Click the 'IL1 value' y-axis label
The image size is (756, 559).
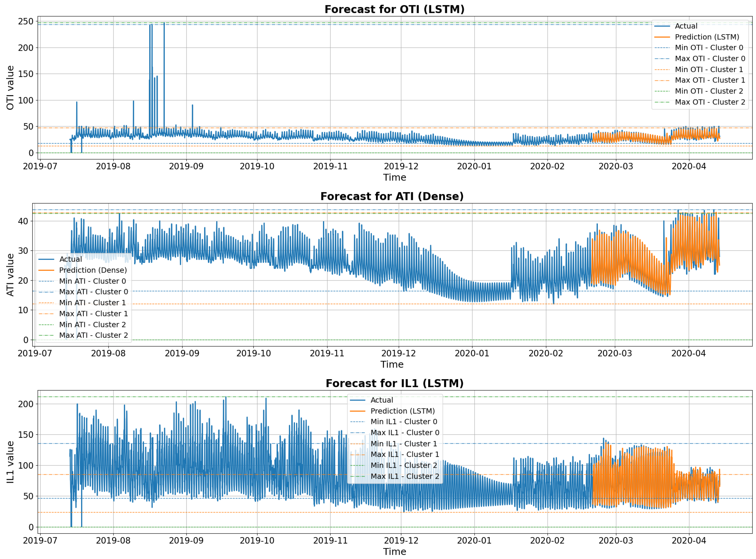click(10, 462)
